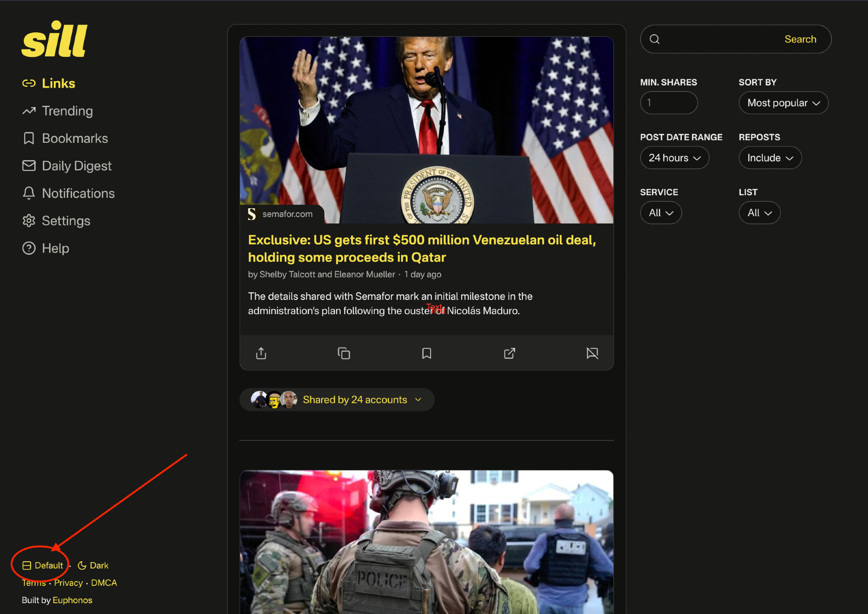This screenshot has height=614, width=868.
Task: Click the share icon under the article
Action: point(261,353)
